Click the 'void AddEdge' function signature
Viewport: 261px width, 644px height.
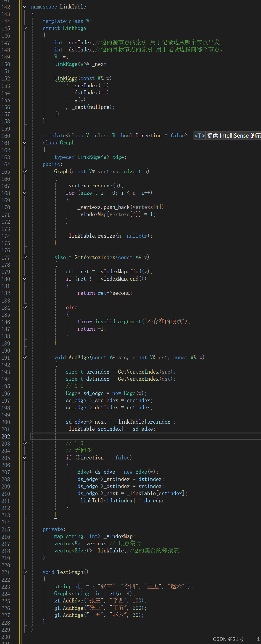coord(129,358)
